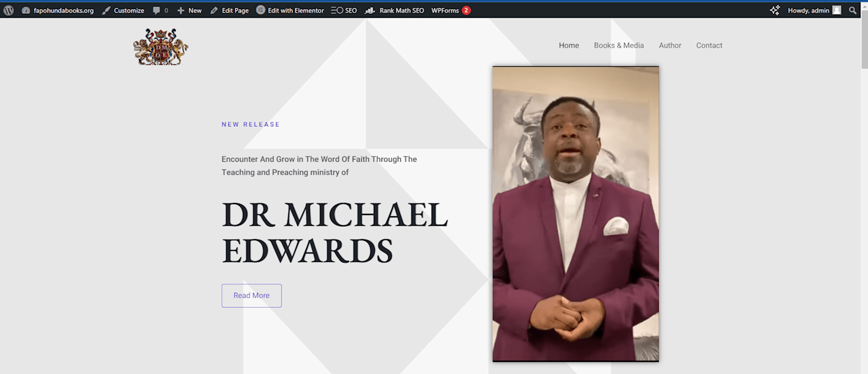Click the fapohundabooks.org dashboard icon

click(26, 10)
